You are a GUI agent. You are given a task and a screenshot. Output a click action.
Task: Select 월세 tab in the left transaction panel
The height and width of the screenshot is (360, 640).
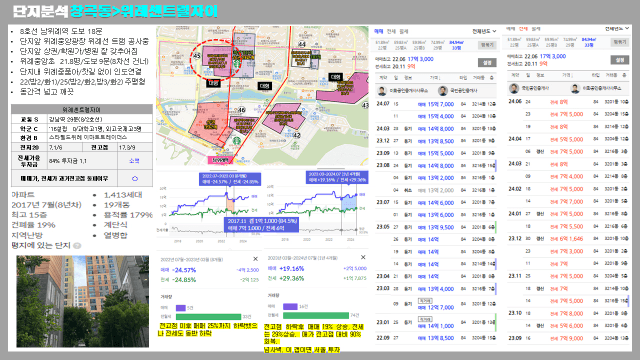point(404,31)
